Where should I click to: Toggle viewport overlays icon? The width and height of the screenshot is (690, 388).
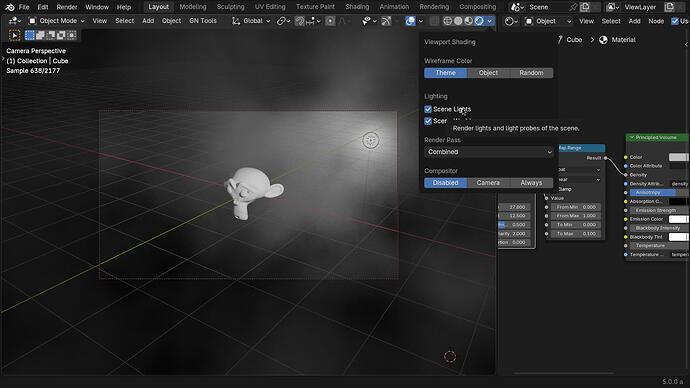pyautogui.click(x=410, y=21)
